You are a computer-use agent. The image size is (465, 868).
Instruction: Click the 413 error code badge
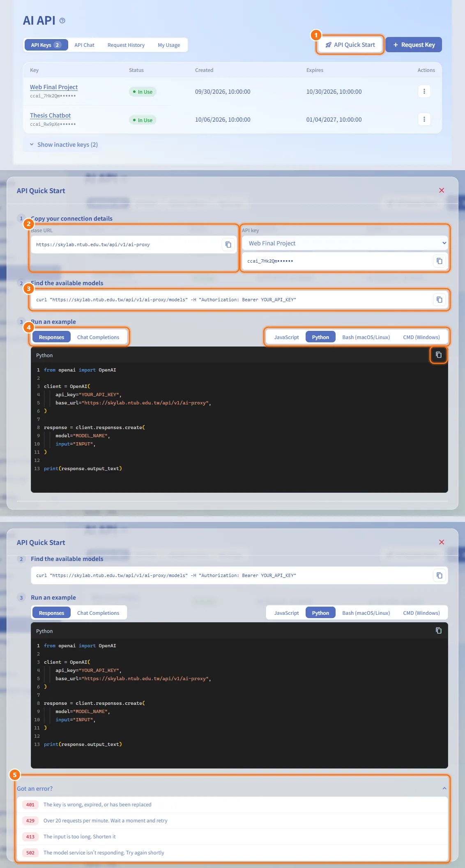click(x=30, y=837)
